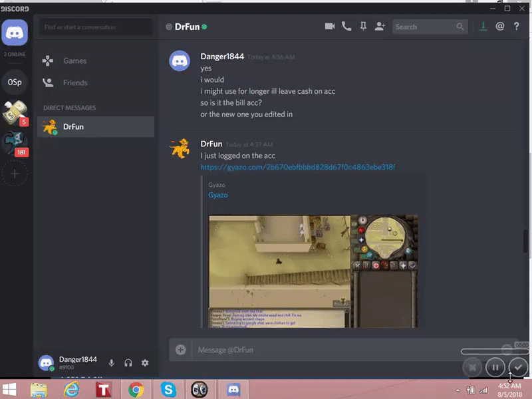Image resolution: width=532 pixels, height=399 pixels.
Task: Click Danger1844 message avatar
Action: pyautogui.click(x=180, y=61)
